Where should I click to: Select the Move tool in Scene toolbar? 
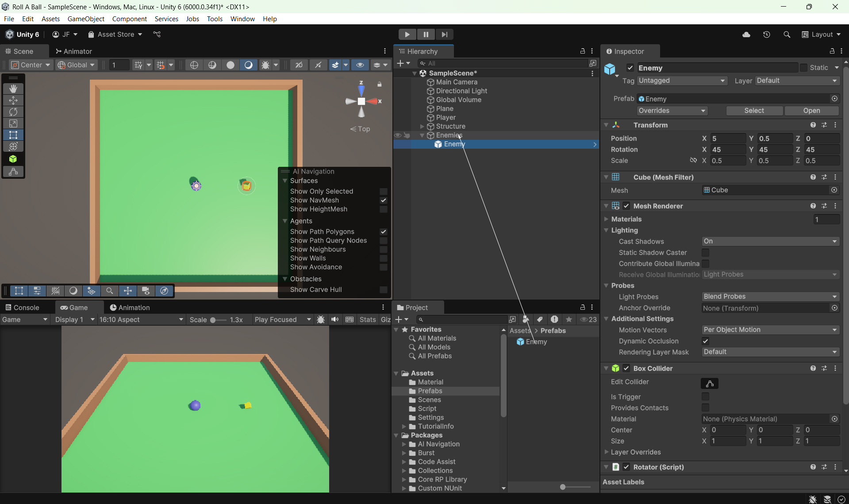pyautogui.click(x=13, y=100)
